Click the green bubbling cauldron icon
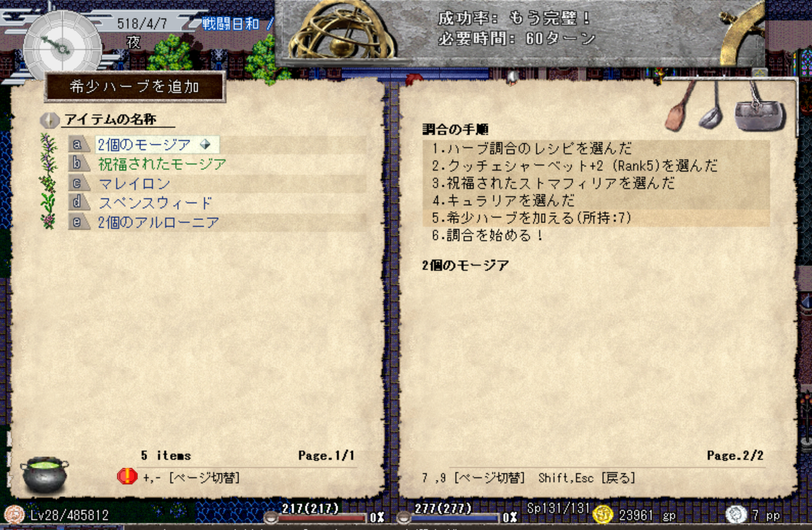The width and height of the screenshot is (812, 530). pyautogui.click(x=44, y=475)
